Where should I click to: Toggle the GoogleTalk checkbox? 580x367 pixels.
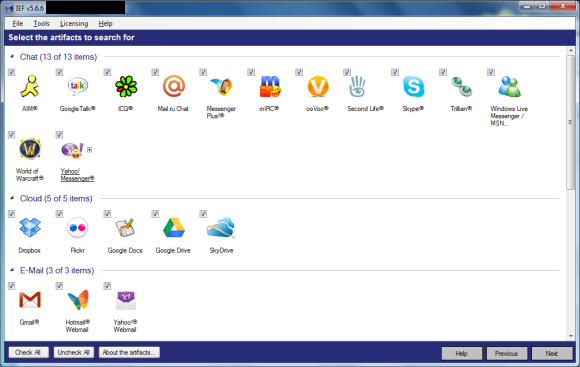(x=59, y=72)
